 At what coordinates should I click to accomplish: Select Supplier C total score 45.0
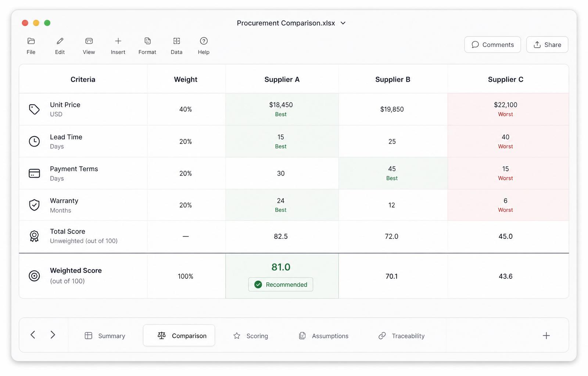[x=508, y=236]
